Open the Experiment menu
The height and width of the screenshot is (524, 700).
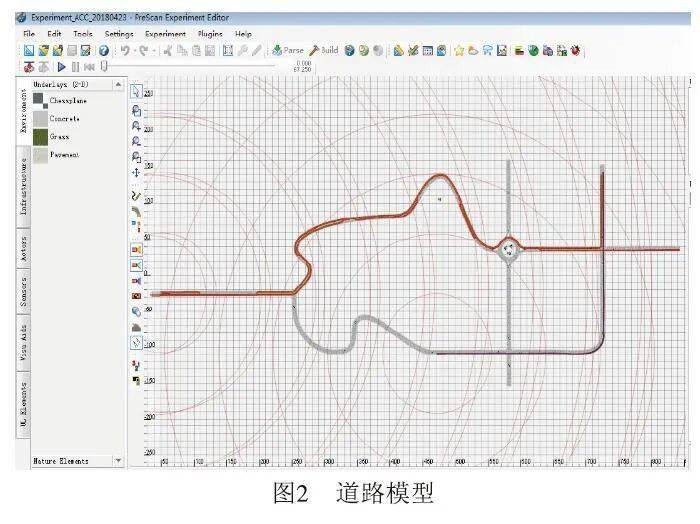[165, 34]
